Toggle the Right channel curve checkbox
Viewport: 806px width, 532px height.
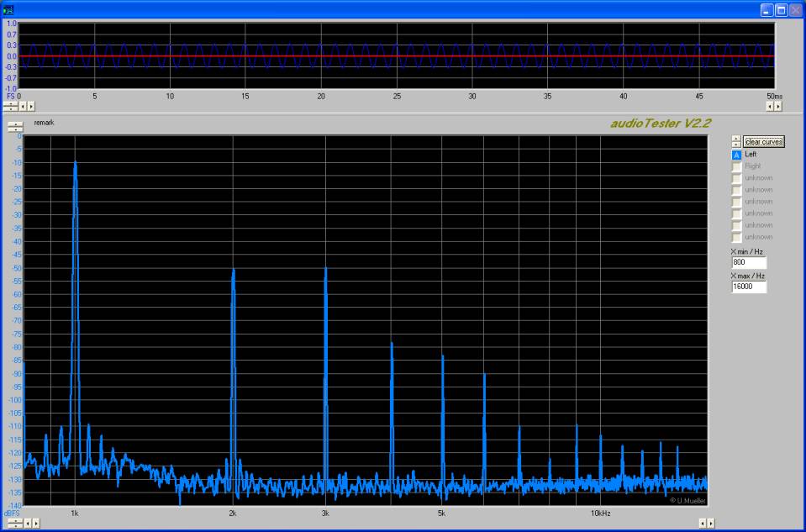736,166
